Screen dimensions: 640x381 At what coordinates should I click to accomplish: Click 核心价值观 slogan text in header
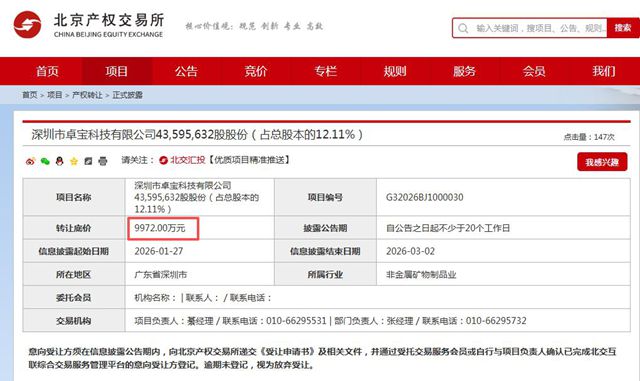point(254,26)
